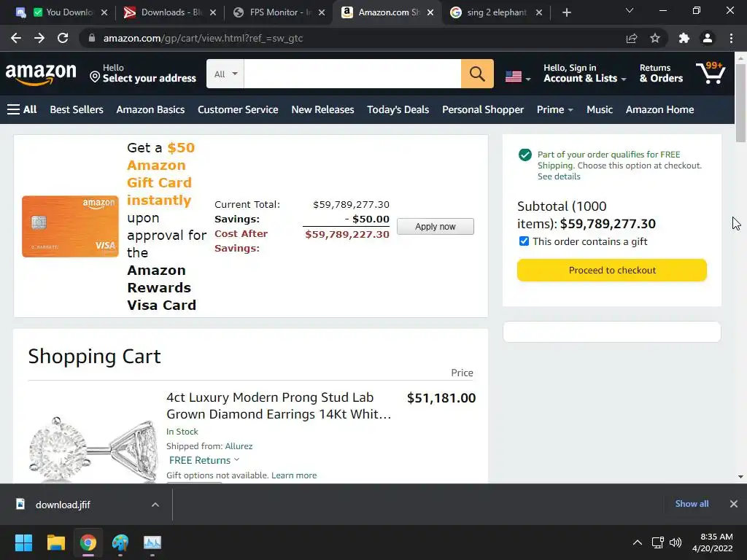Image resolution: width=747 pixels, height=560 pixels.
Task: Open File Explorer from the taskbar
Action: [x=55, y=542]
